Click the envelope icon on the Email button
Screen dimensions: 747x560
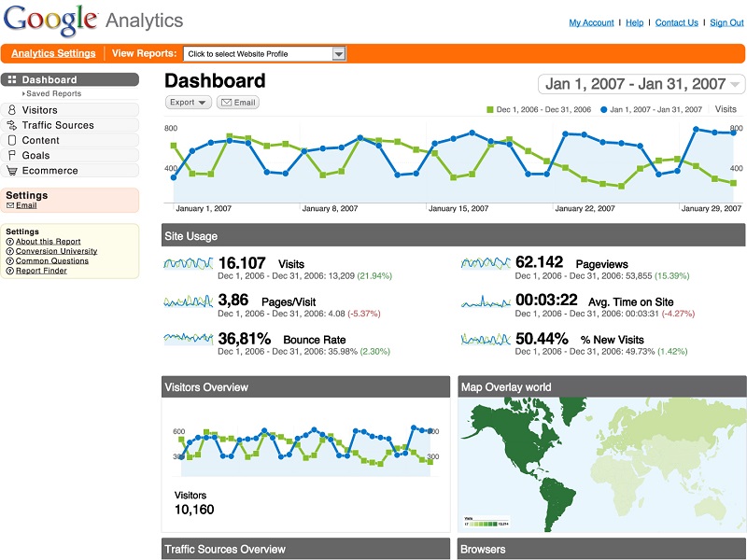(226, 103)
